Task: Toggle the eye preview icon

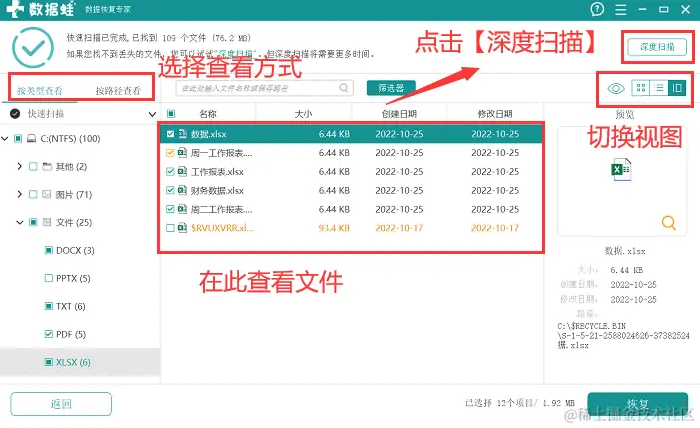Action: (x=616, y=88)
